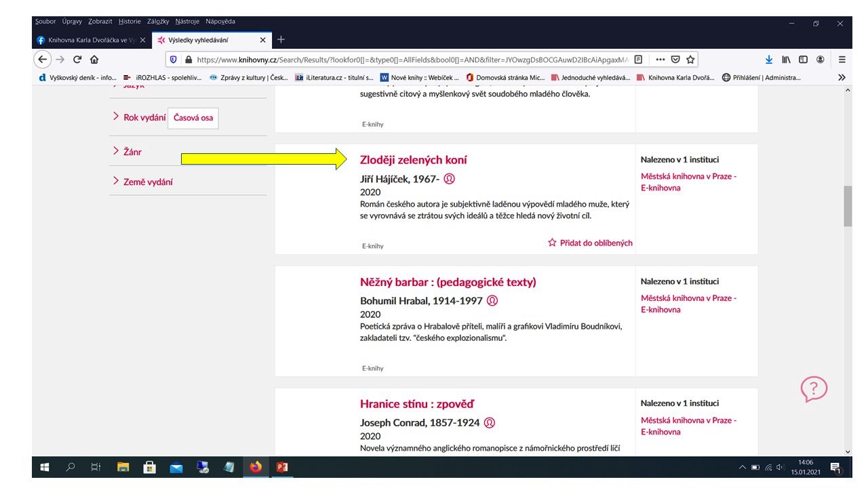Open the Vyškovský deník bookmark
This screenshot has height=488, width=868.
pos(78,77)
